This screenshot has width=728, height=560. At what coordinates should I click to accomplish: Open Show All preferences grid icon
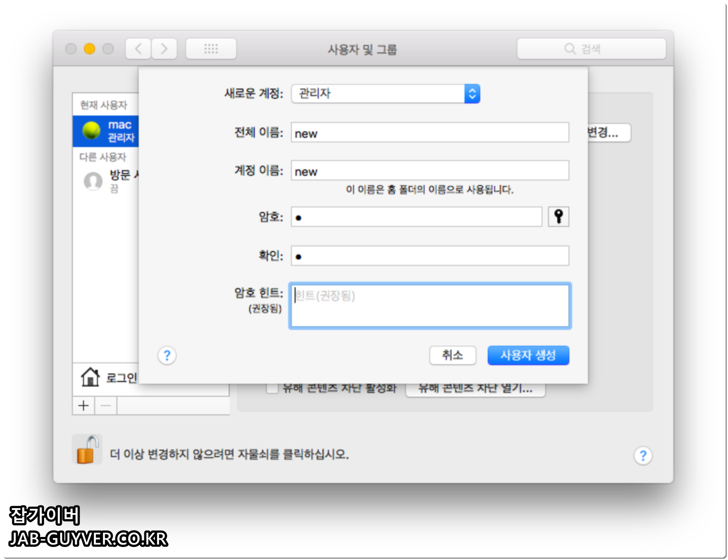click(211, 49)
